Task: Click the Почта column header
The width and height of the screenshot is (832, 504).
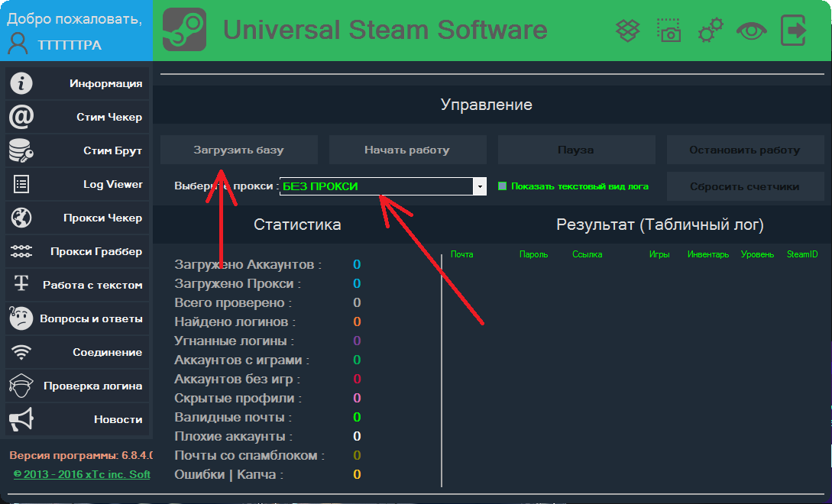Action: click(x=461, y=254)
